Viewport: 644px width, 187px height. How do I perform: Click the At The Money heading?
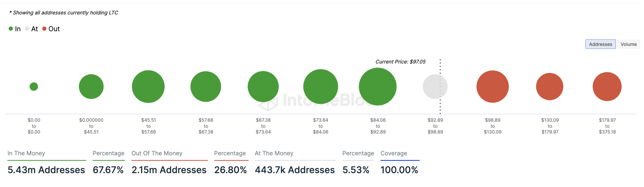point(274,153)
